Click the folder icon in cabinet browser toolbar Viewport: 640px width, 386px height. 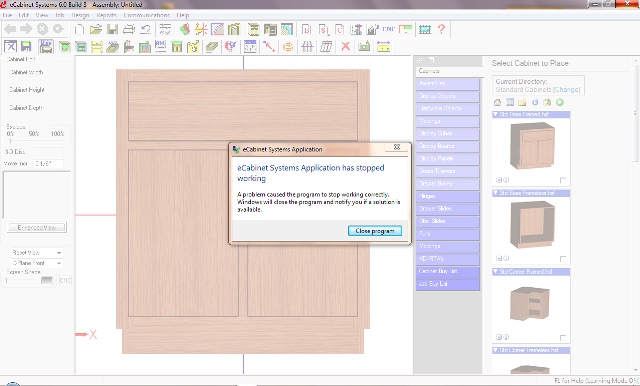click(522, 102)
